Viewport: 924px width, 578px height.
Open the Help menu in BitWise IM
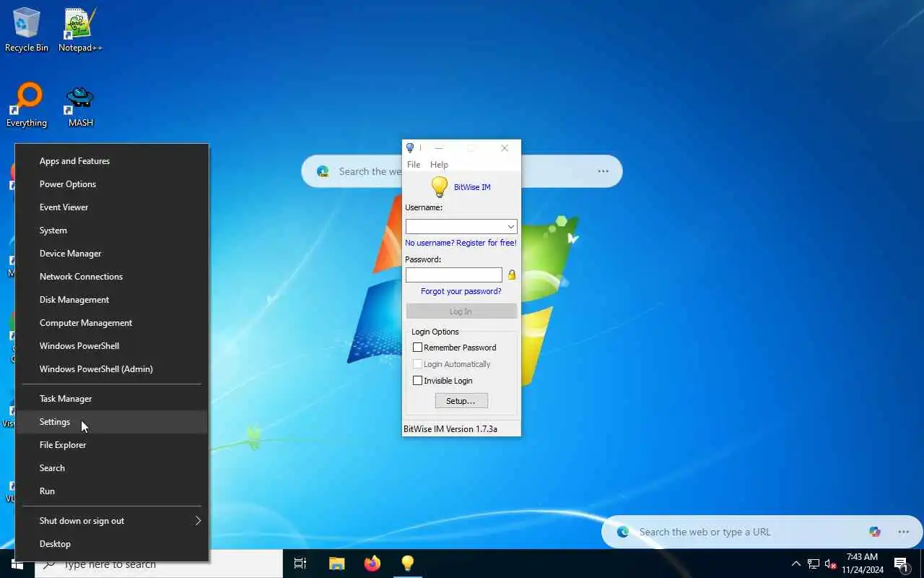tap(439, 165)
